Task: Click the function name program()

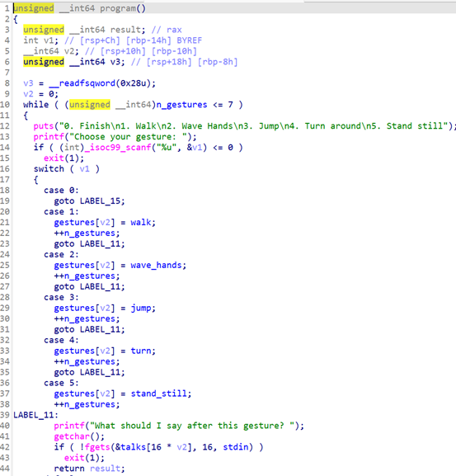Action: tap(123, 8)
